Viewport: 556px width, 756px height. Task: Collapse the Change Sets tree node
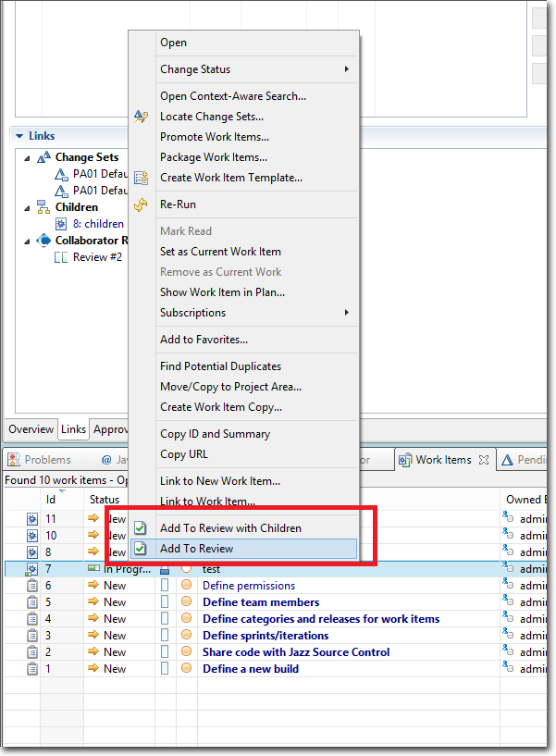[x=28, y=158]
